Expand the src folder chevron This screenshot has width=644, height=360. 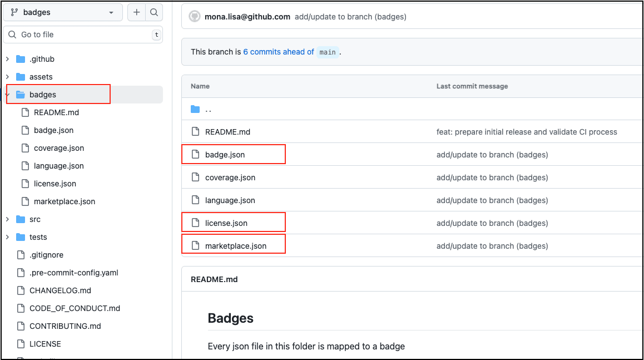(x=8, y=219)
